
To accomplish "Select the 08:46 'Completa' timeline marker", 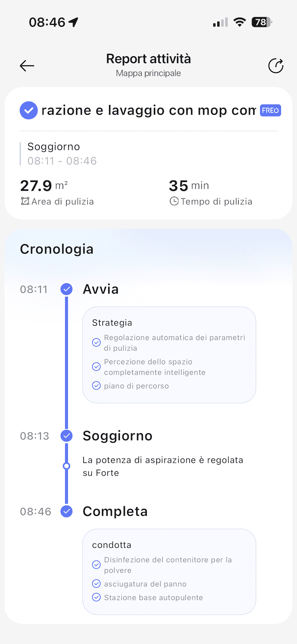I will tap(67, 511).
